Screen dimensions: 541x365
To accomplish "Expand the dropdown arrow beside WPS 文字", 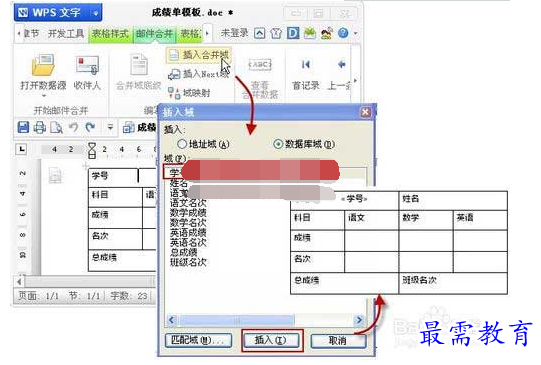I will click(x=95, y=13).
